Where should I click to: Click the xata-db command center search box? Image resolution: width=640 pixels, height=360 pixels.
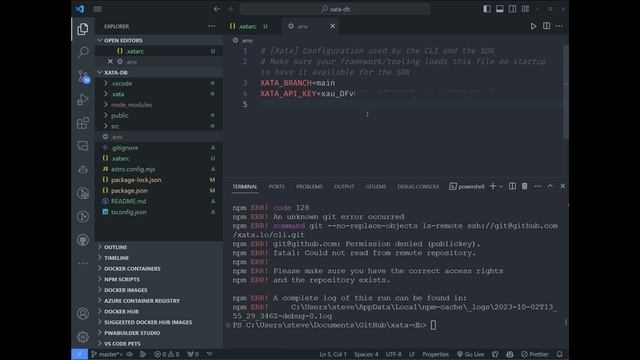coord(335,9)
